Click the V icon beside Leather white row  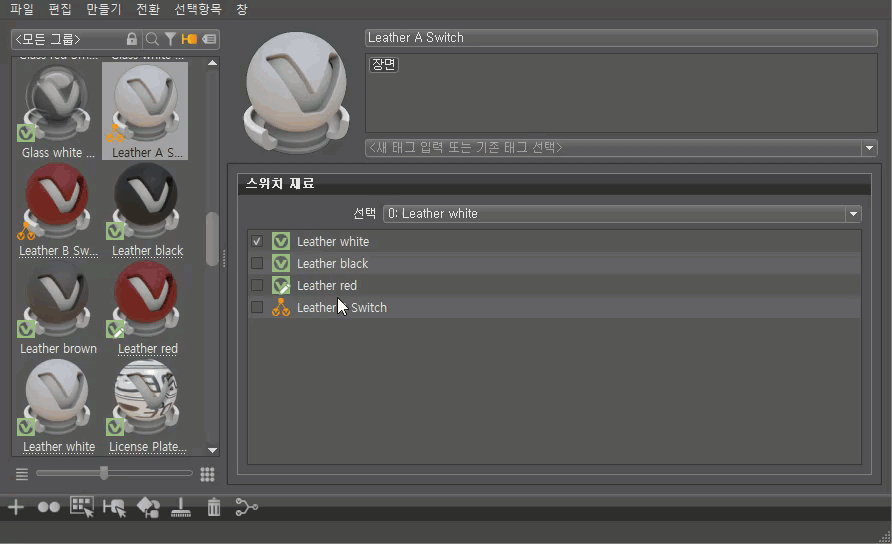pos(280,241)
